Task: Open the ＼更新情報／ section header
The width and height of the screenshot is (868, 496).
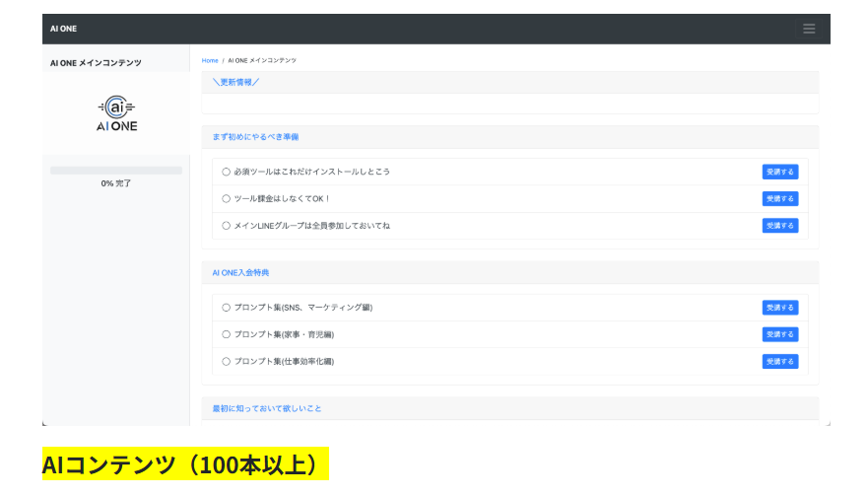Action: tap(235, 82)
